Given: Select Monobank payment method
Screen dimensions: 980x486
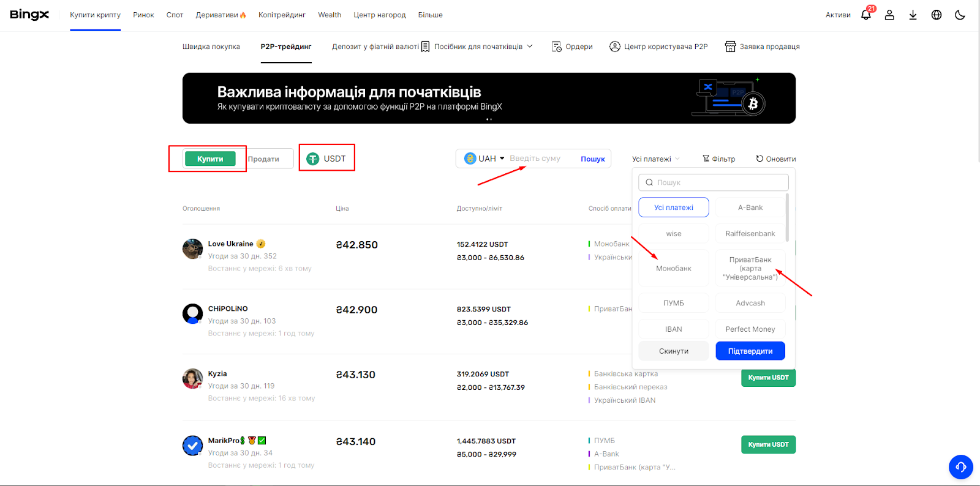Looking at the screenshot, I should (674, 268).
